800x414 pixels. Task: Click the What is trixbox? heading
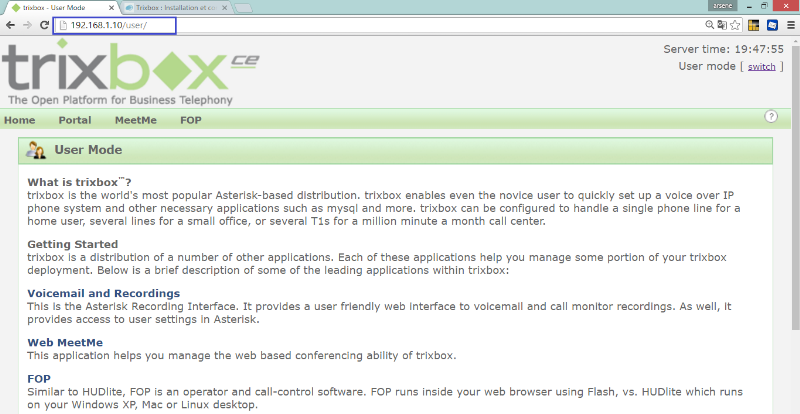pos(80,182)
